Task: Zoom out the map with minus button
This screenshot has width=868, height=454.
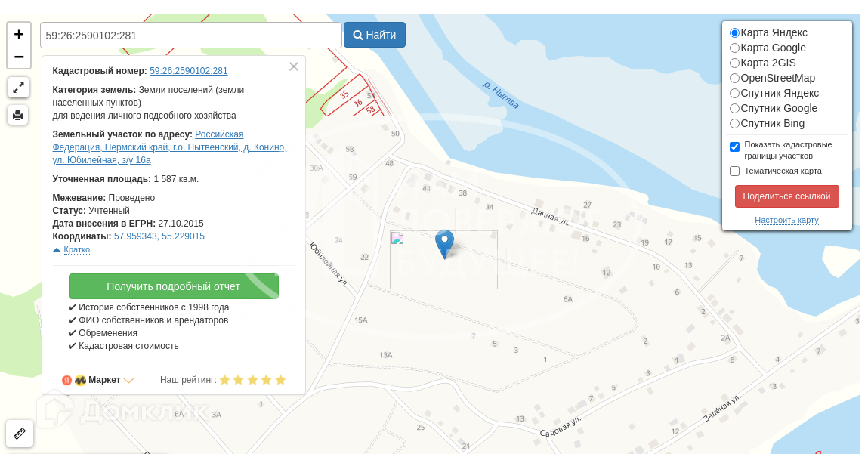Action: (x=19, y=57)
